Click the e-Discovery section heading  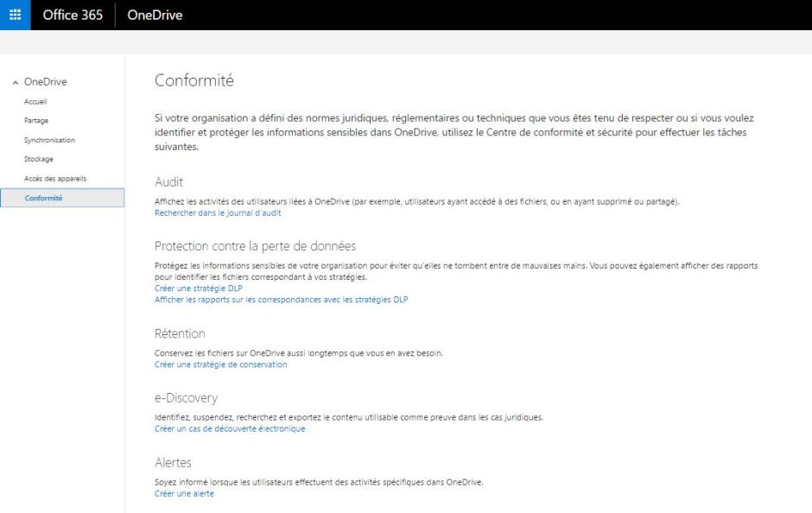click(x=186, y=398)
